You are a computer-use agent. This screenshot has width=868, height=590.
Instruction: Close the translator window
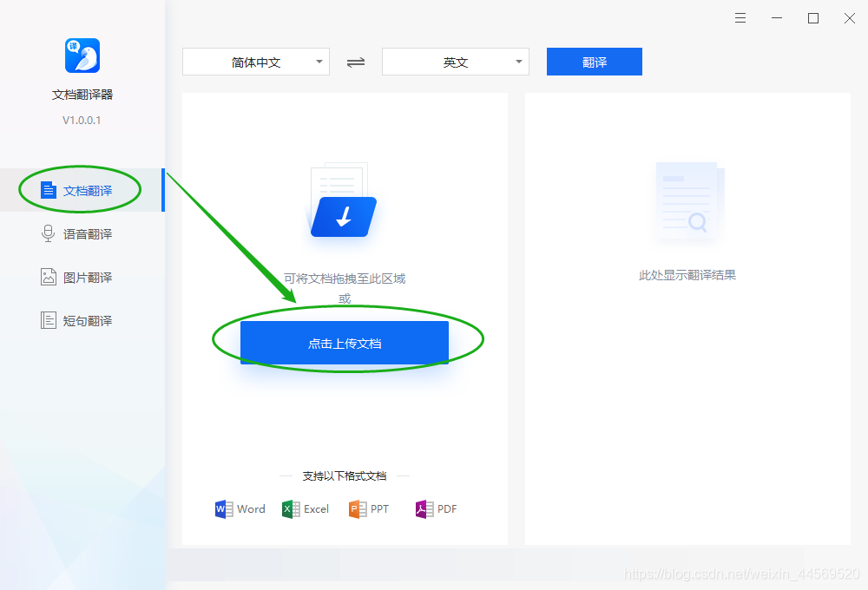pyautogui.click(x=850, y=18)
